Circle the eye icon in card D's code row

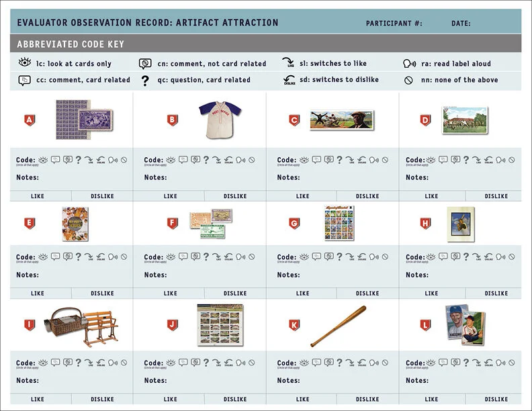click(431, 160)
